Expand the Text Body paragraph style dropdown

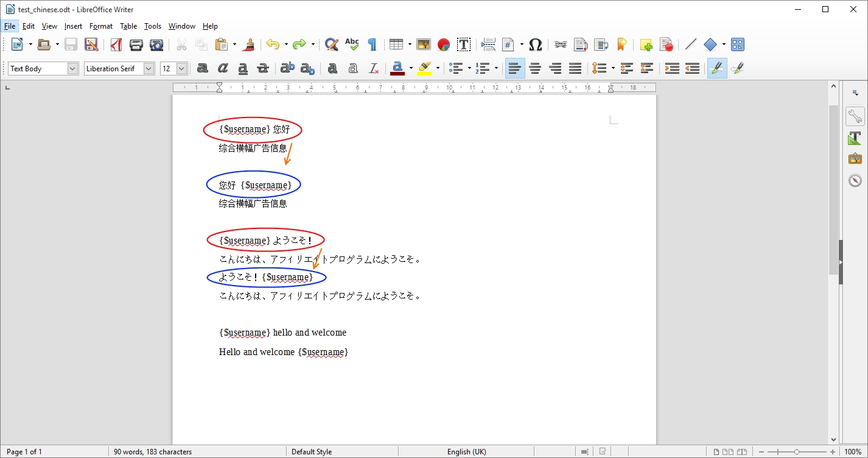click(73, 69)
